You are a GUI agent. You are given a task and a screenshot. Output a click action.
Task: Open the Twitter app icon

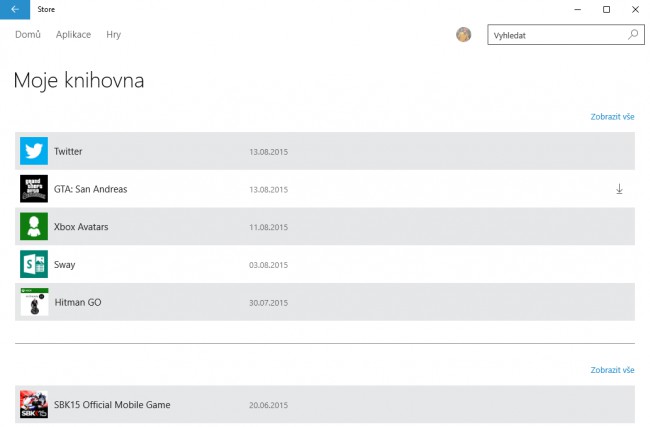[x=34, y=151]
